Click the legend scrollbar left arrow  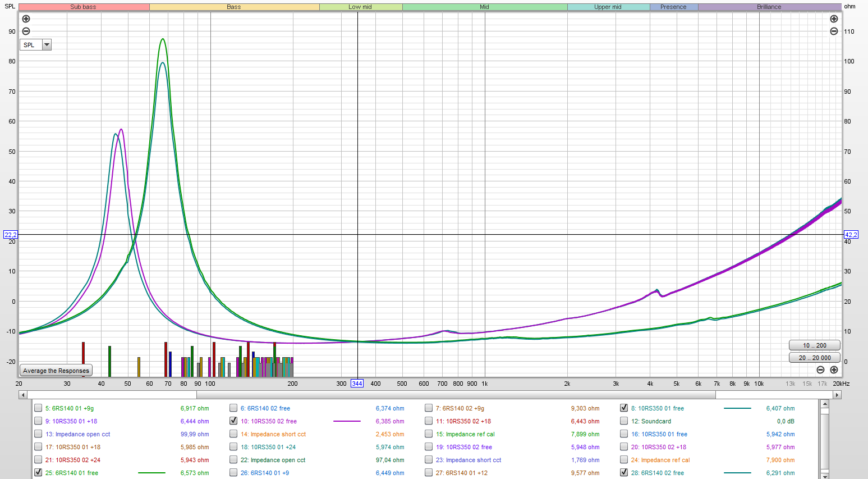click(23, 395)
